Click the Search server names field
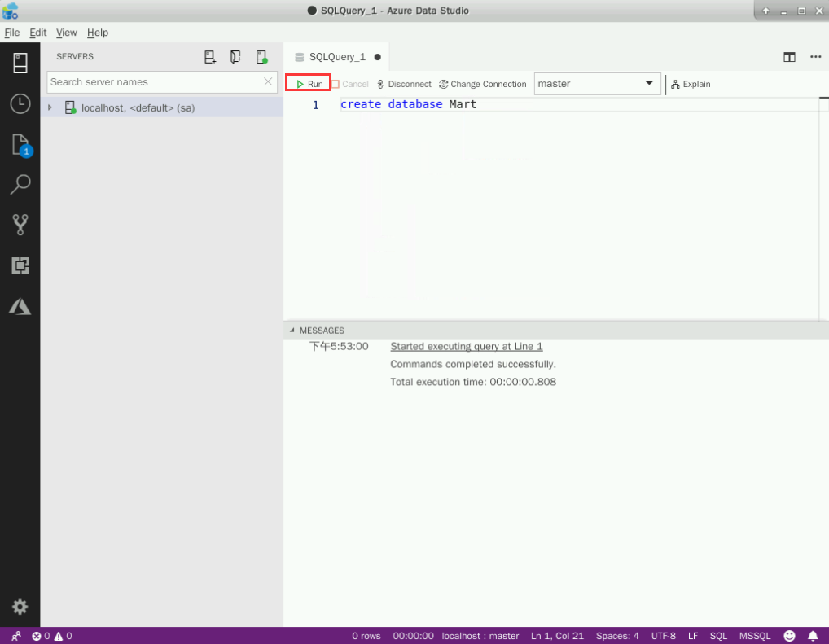This screenshot has height=644, width=829. [155, 82]
